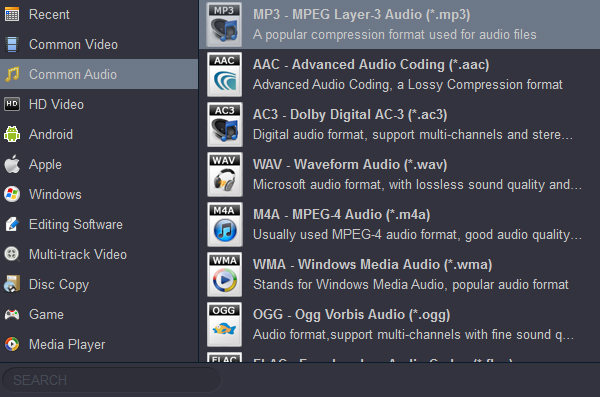Select AC3 - Dolby Digital AC-3 title

point(350,114)
